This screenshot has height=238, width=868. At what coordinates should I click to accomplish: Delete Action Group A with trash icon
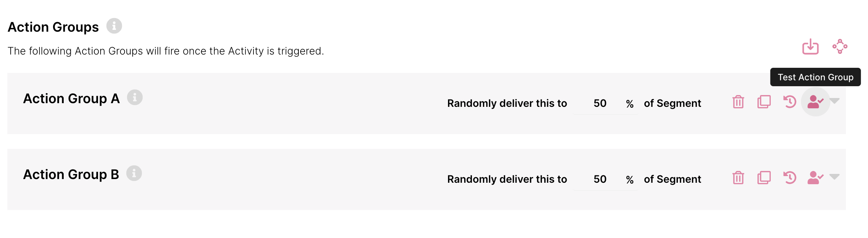738,102
